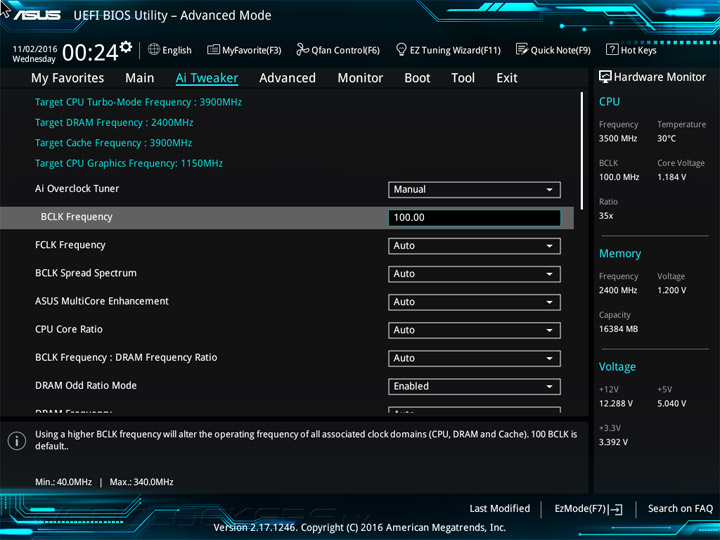Click Core Voltage value 1.184 V

(x=671, y=177)
